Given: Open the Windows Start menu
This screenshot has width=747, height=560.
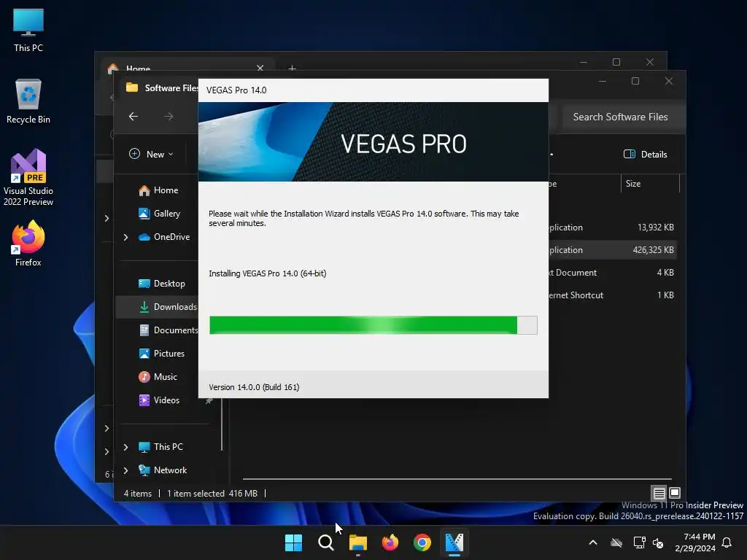Looking at the screenshot, I should tap(293, 542).
